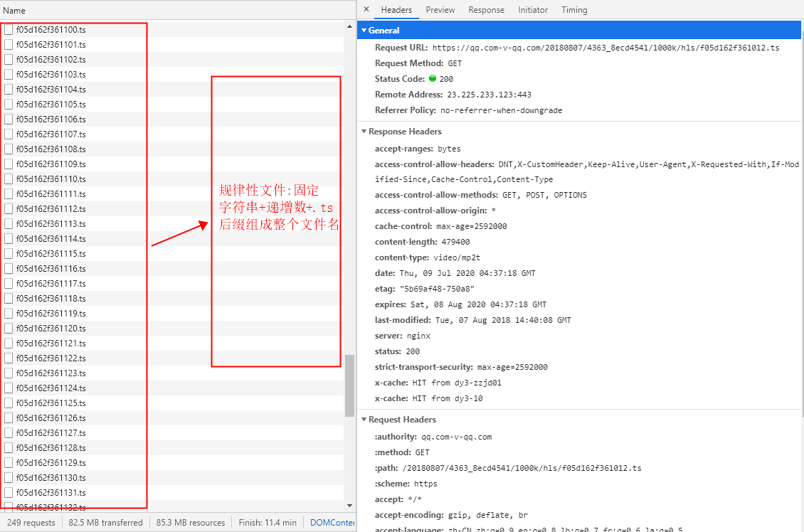
Task: Select the Initiator tab
Action: pyautogui.click(x=533, y=10)
